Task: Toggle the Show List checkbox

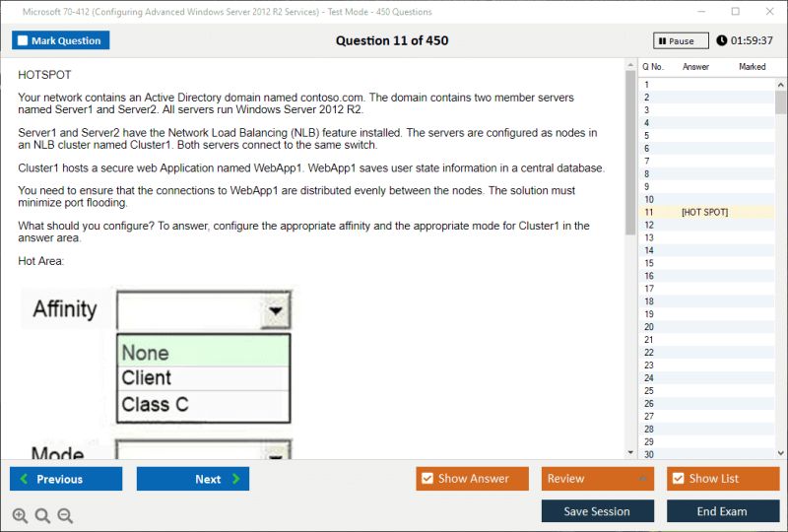Action: tap(678, 478)
